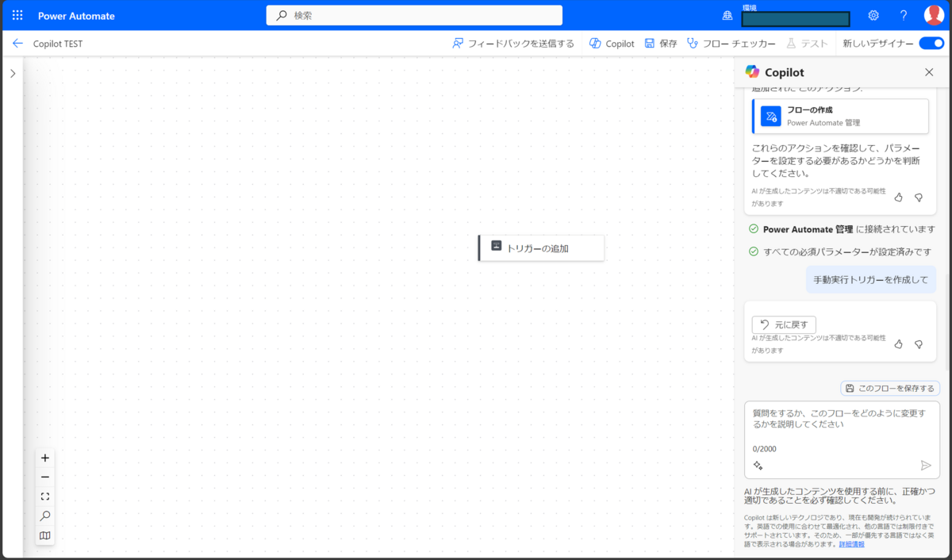Click the canvas search magnifier icon

(x=45, y=516)
